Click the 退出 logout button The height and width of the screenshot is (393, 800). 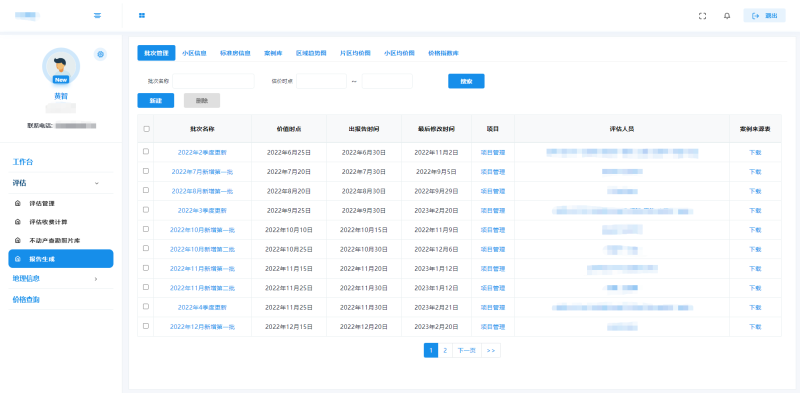[764, 16]
